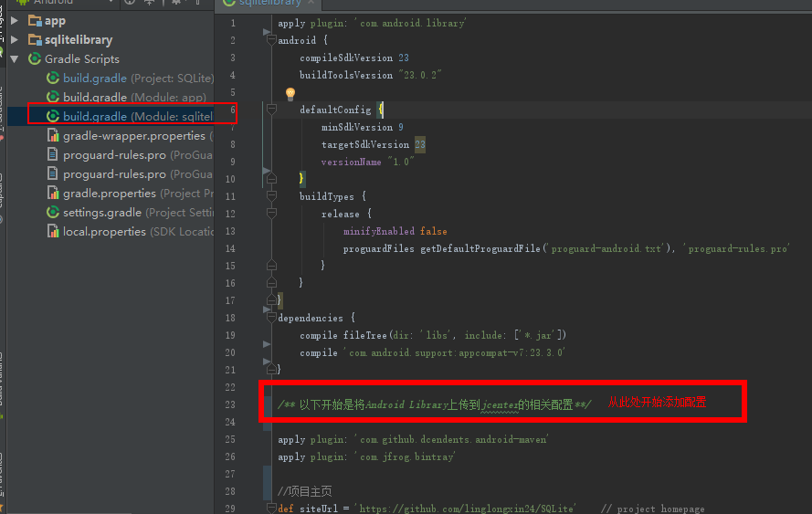Click the jcenter comment on line 23
Screen dimensions: 812x514
coord(434,404)
